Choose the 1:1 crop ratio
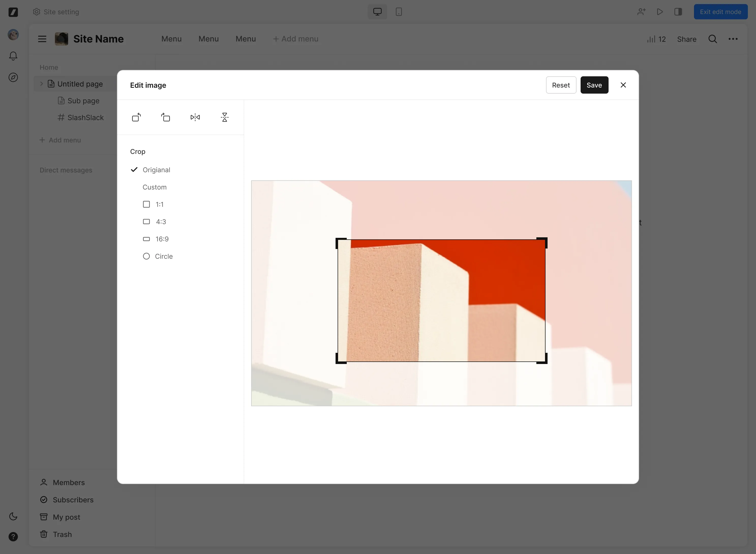The image size is (756, 554). [159, 204]
